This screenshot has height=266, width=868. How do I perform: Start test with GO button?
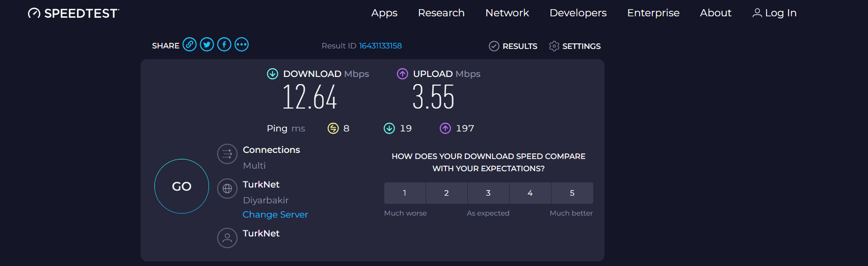(181, 187)
